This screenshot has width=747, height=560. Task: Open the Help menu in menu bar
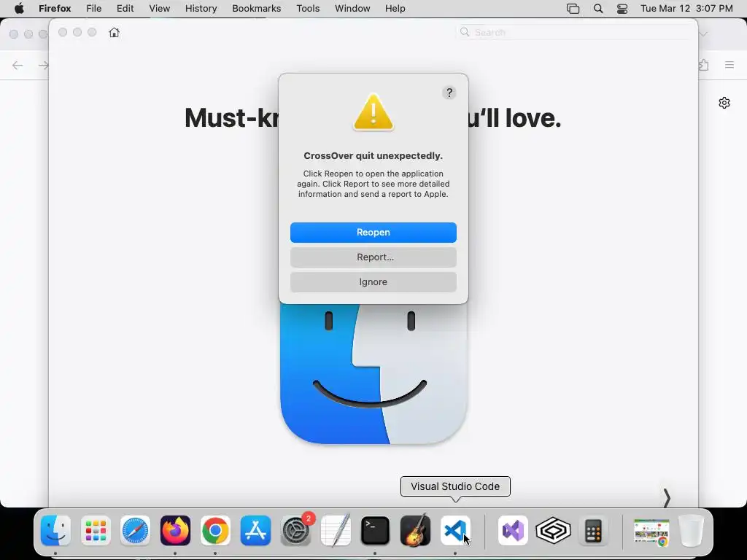click(395, 9)
